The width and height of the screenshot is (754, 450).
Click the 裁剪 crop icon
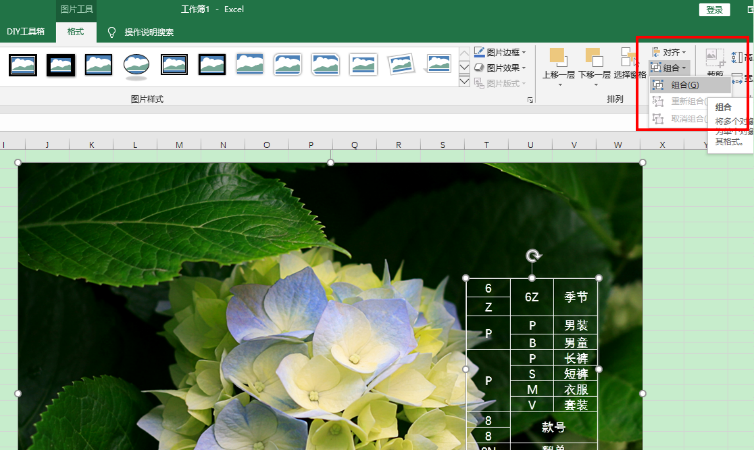tap(715, 57)
